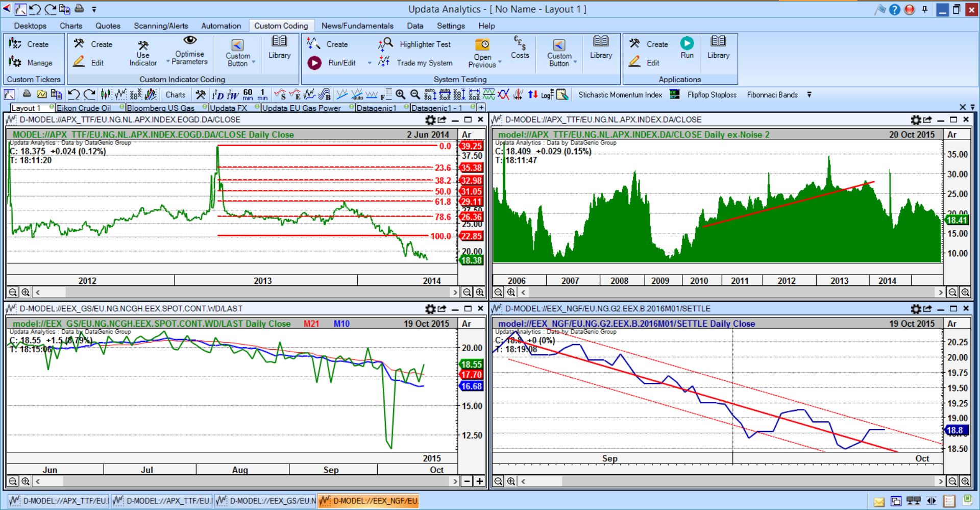The width and height of the screenshot is (980, 510).
Task: Select the point and figure chart icon
Action: [x=136, y=94]
